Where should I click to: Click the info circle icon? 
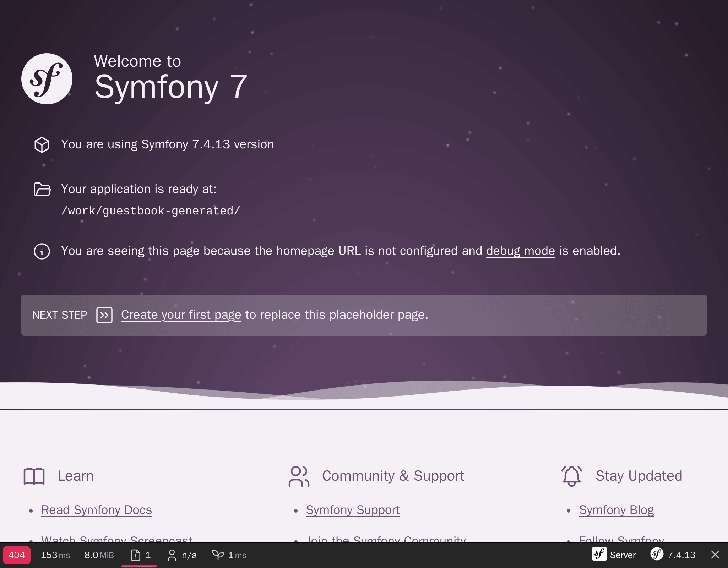coord(42,251)
